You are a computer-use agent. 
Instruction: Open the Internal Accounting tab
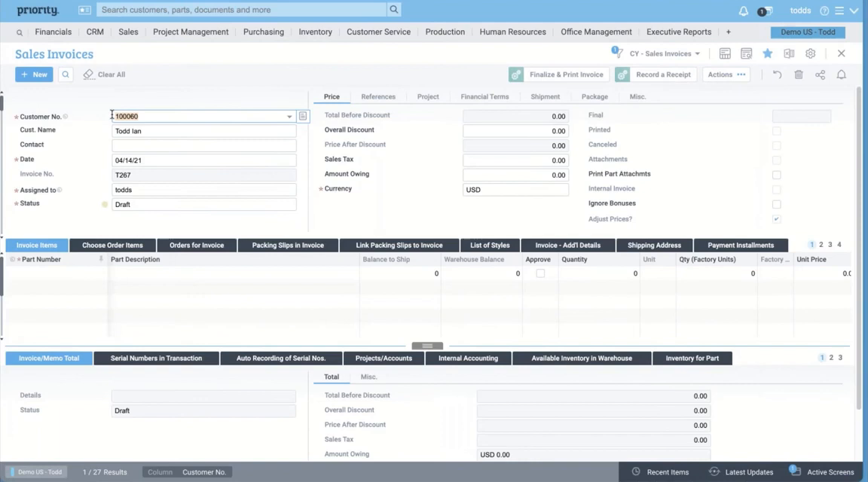(469, 358)
